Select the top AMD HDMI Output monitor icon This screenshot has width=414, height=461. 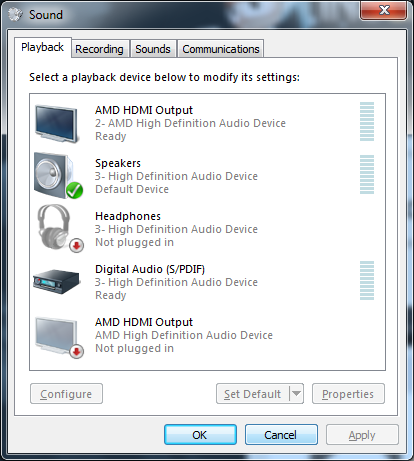click(x=57, y=123)
